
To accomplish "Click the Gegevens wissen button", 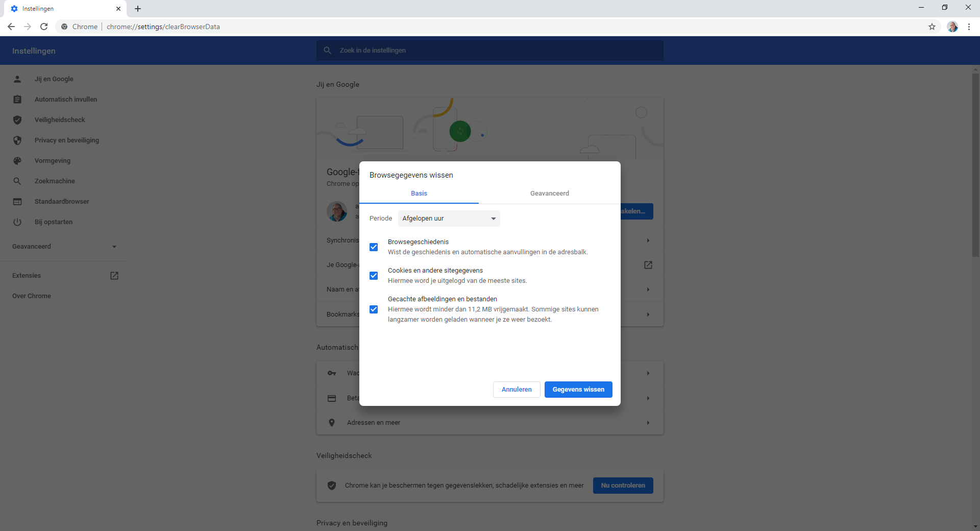I will tap(578, 389).
